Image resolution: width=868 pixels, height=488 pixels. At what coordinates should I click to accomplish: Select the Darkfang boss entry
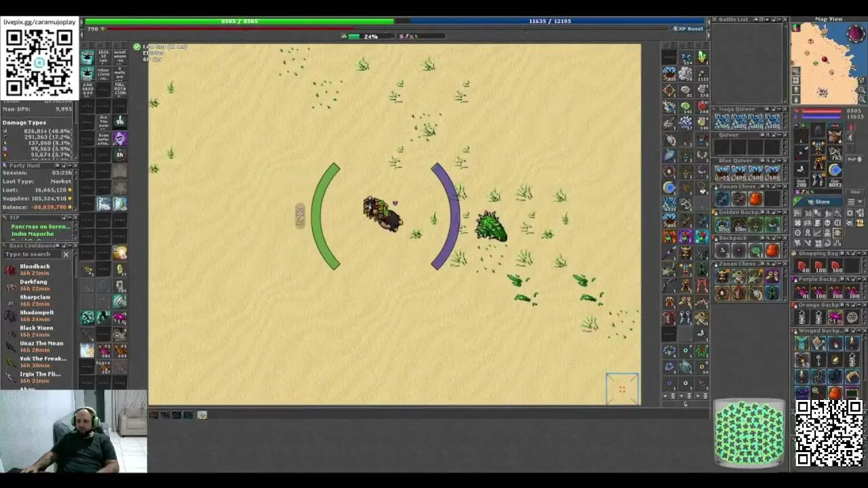[x=39, y=285]
